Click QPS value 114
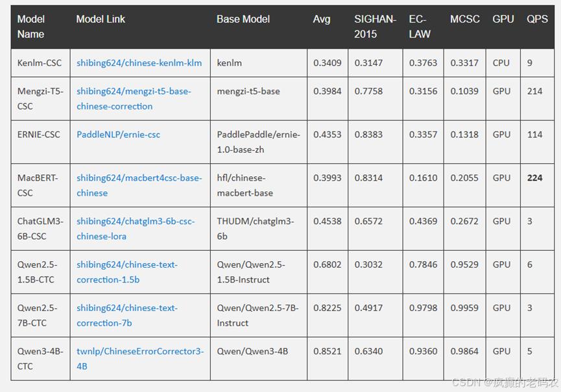The image size is (561, 392). pos(535,134)
